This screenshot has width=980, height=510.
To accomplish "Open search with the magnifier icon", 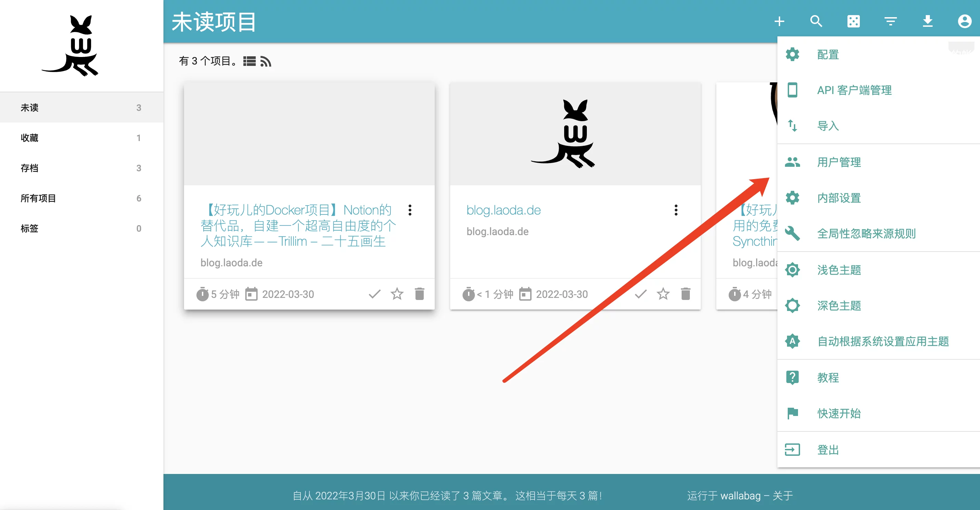I will point(816,21).
